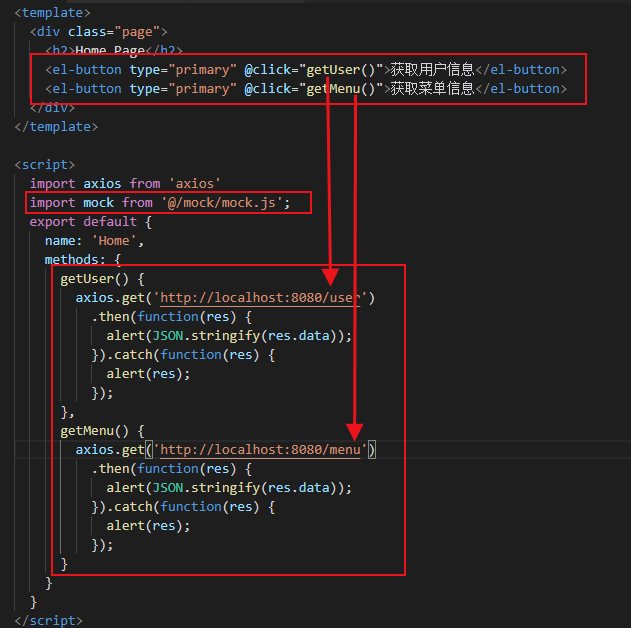Click the opening <script> tag
Image resolution: width=631 pixels, height=628 pixels.
pyautogui.click(x=45, y=165)
